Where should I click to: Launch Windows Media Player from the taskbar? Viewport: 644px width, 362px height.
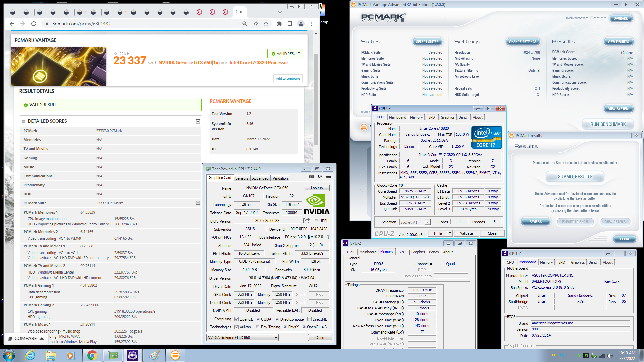[x=71, y=355]
